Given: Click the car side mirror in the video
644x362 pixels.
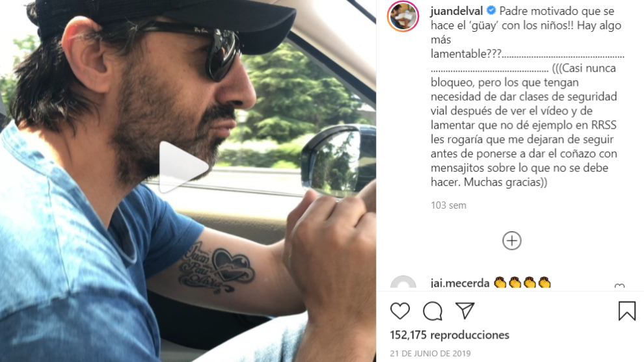Looking at the screenshot, I should pyautogui.click(x=338, y=159).
